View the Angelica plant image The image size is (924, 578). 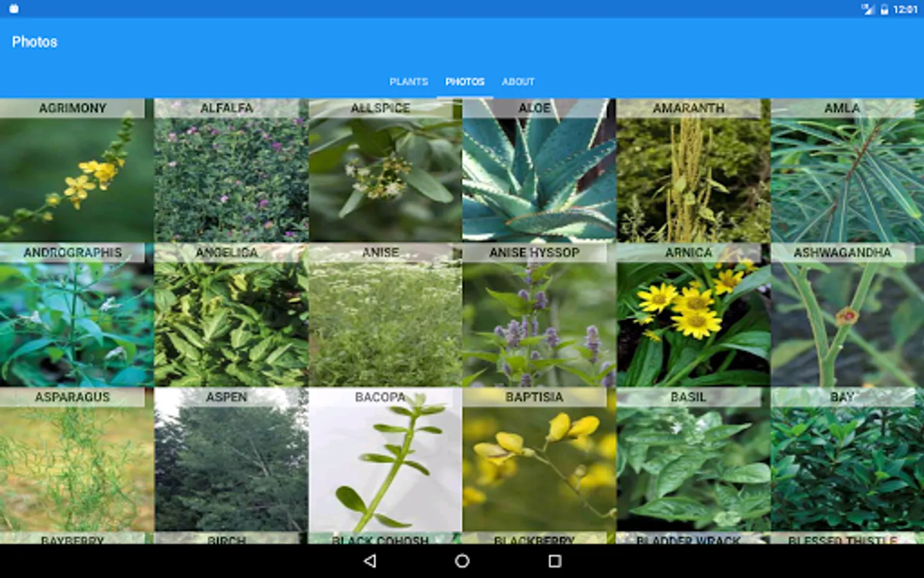(x=231, y=315)
